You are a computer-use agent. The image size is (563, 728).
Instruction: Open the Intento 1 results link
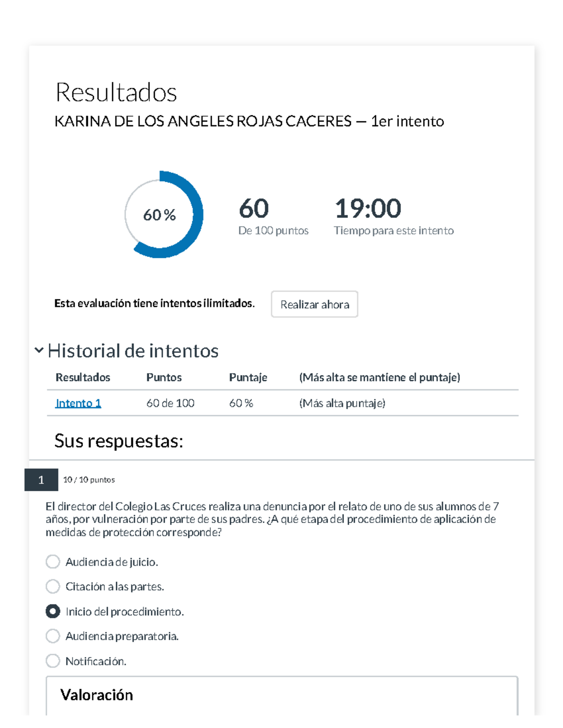point(78,403)
